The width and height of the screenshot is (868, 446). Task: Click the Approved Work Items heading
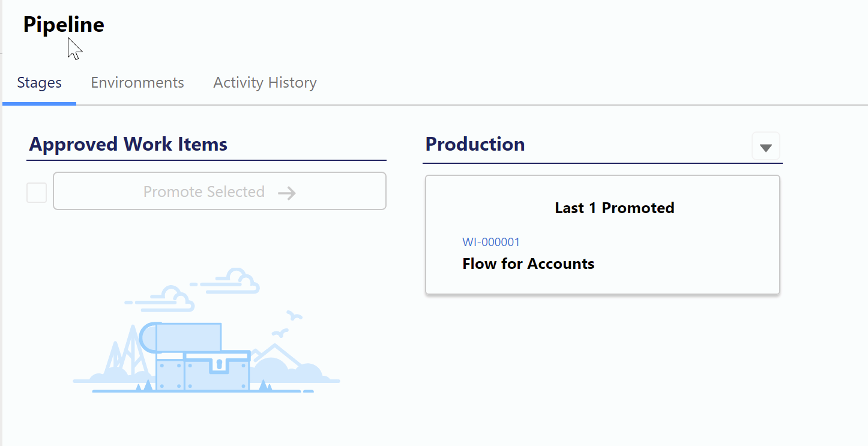pos(128,144)
